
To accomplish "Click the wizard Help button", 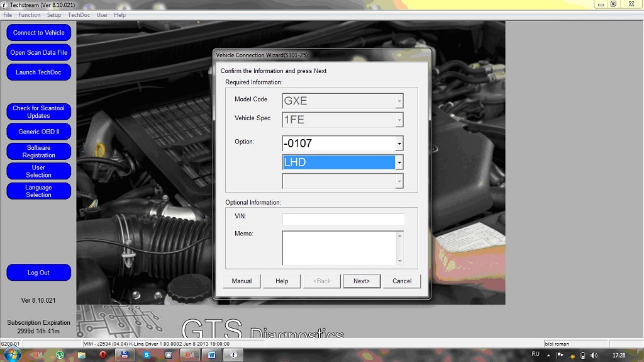I will [x=282, y=281].
